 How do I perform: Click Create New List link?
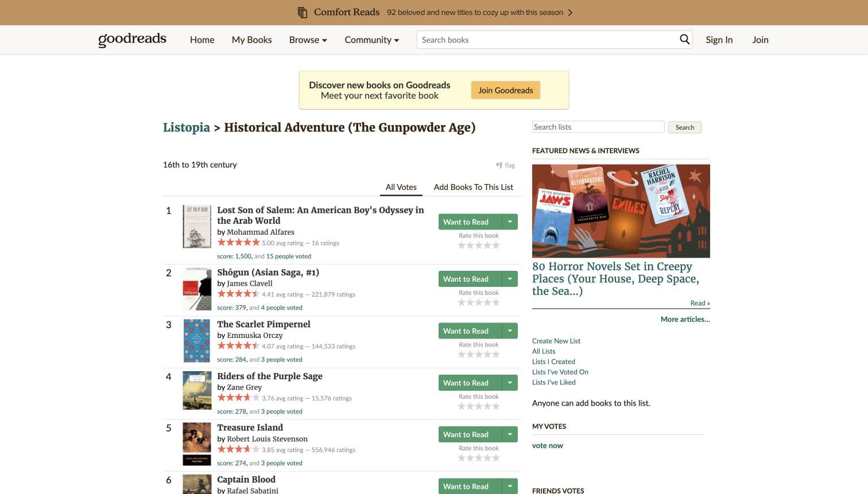pos(556,341)
